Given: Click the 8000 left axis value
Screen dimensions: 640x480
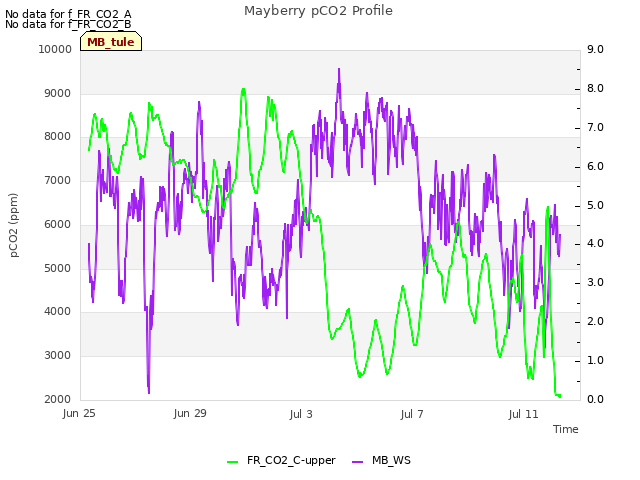Looking at the screenshot, I should [x=58, y=136].
